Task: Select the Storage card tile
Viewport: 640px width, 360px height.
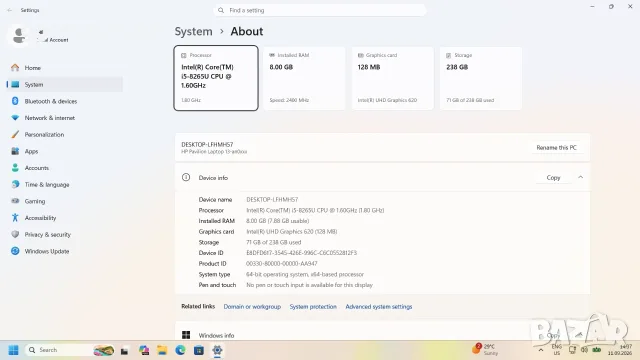Action: 481,78
